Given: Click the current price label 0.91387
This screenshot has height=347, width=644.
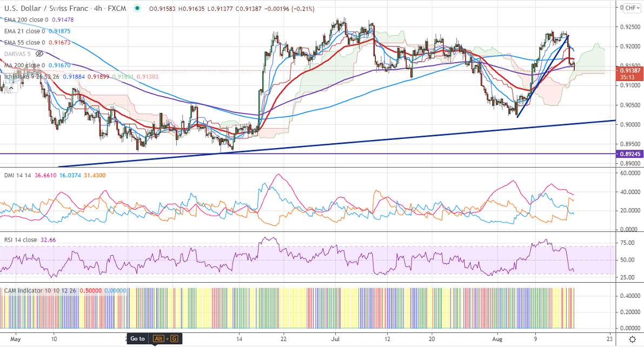Looking at the screenshot, I should [629, 71].
